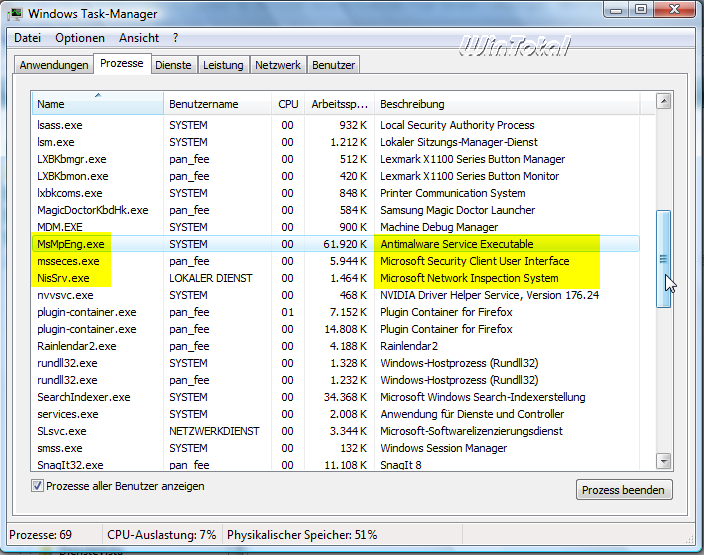The height and width of the screenshot is (555, 704).
Task: Click the 61.920 K memory value
Action: [x=345, y=244]
